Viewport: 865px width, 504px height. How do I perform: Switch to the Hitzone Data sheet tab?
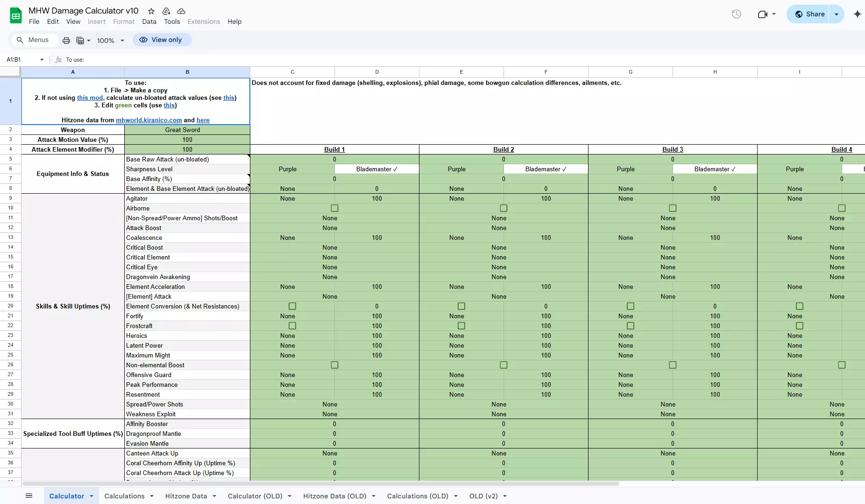point(186,496)
